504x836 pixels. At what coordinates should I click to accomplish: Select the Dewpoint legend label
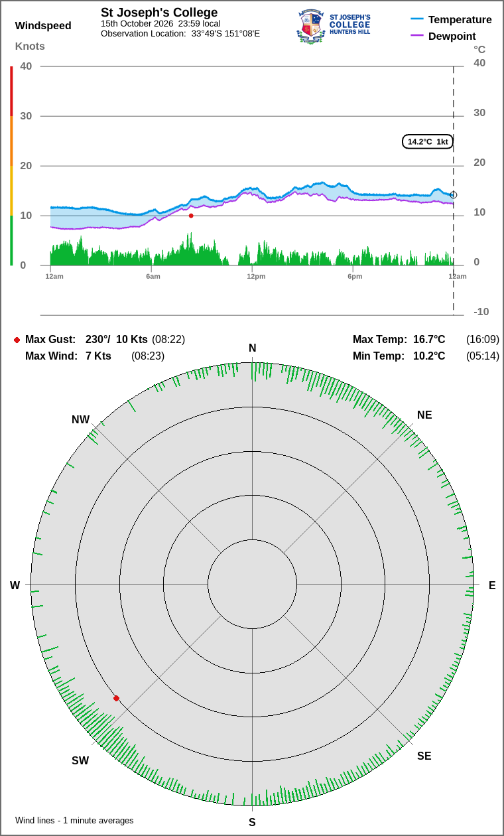pos(452,36)
